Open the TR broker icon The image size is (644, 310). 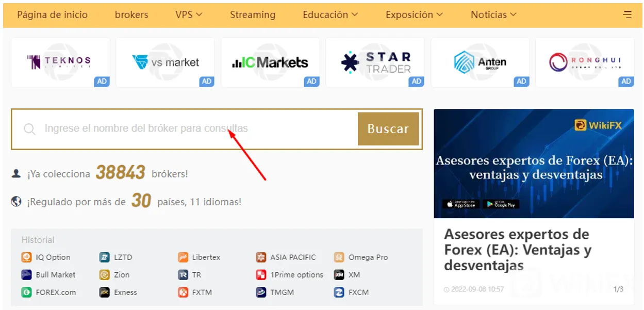pos(183,274)
